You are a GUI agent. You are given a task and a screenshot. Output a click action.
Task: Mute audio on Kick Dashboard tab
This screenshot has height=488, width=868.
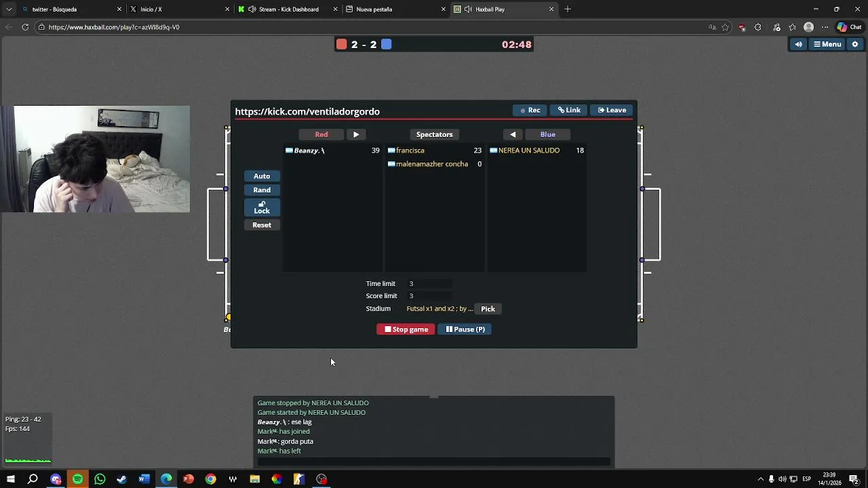[x=252, y=9]
